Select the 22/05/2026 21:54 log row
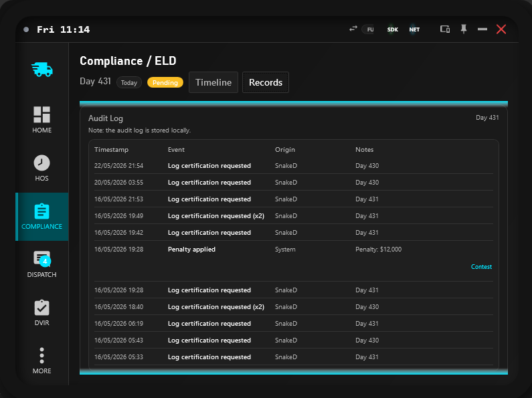This screenshot has width=532, height=398. click(x=294, y=166)
